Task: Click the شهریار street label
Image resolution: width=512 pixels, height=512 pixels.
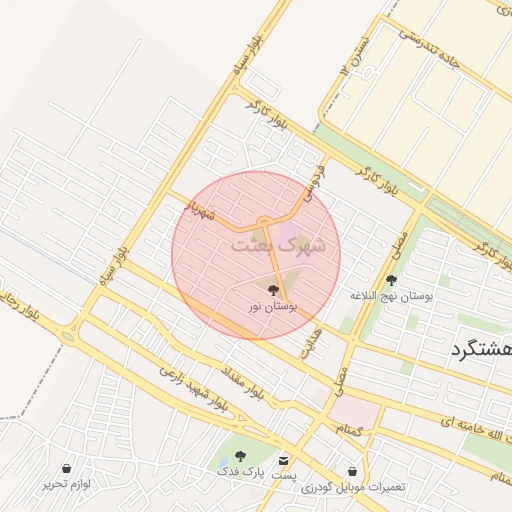Action: click(x=200, y=210)
